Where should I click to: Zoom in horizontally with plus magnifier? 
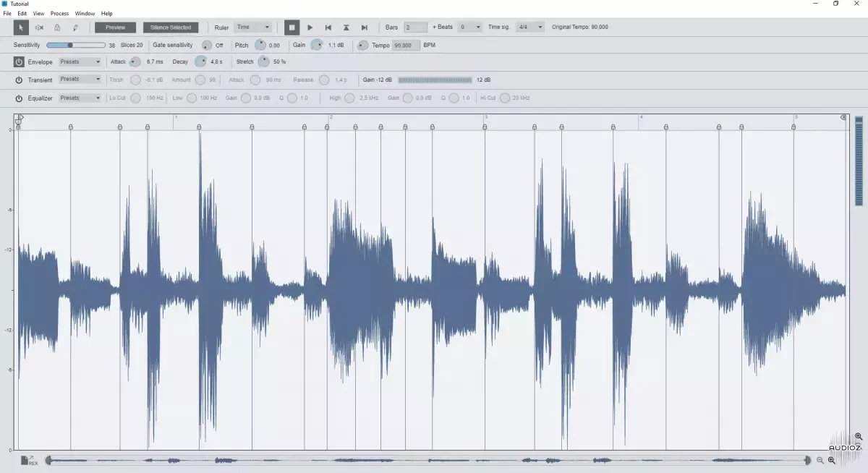tap(832, 461)
